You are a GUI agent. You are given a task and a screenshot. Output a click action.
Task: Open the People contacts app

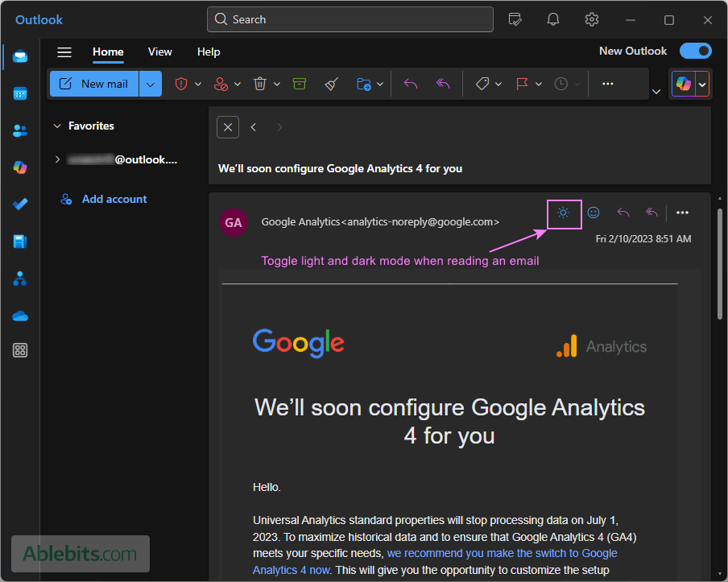pyautogui.click(x=20, y=131)
